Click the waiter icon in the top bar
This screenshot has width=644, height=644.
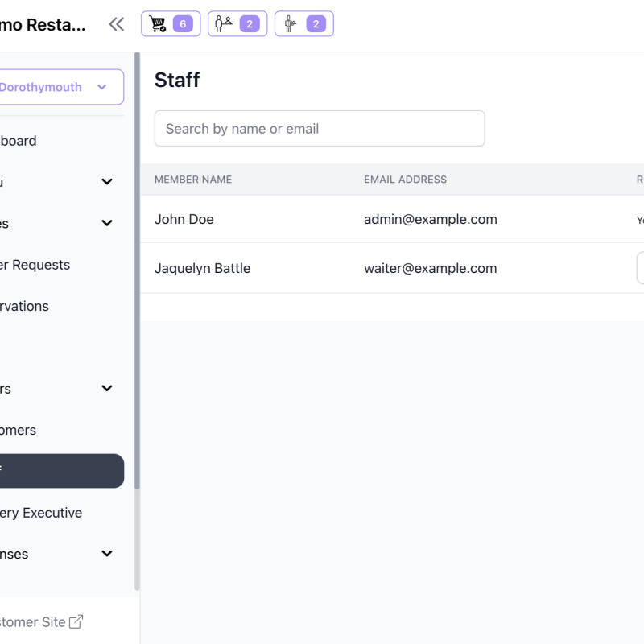coord(291,24)
